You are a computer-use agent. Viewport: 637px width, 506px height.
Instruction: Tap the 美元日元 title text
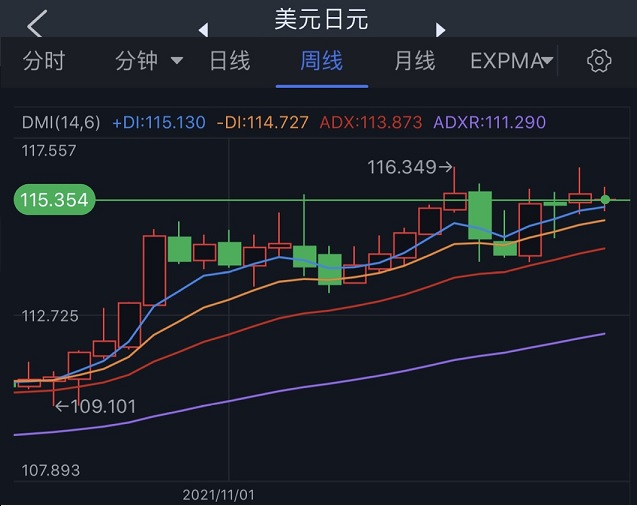pos(321,19)
